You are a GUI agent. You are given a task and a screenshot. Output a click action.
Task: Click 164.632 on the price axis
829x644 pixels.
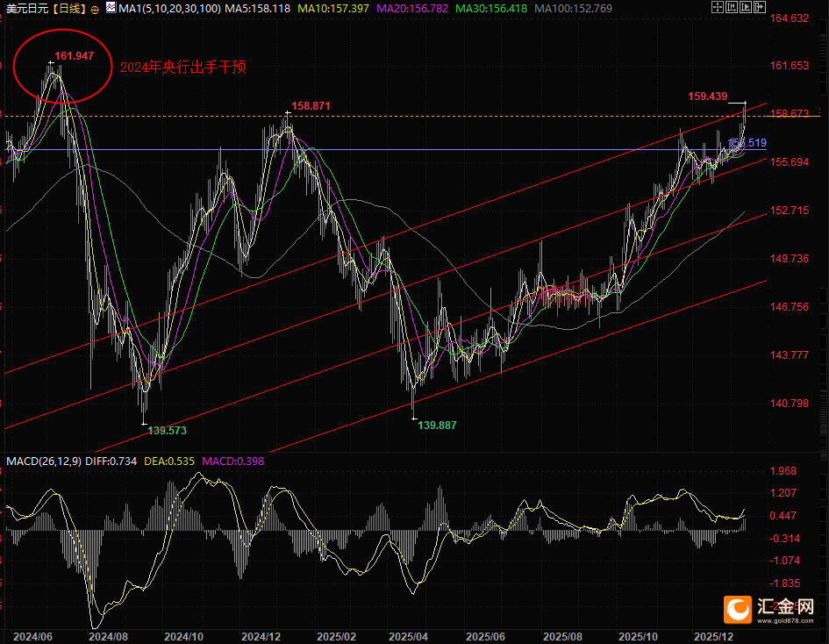[789, 18]
